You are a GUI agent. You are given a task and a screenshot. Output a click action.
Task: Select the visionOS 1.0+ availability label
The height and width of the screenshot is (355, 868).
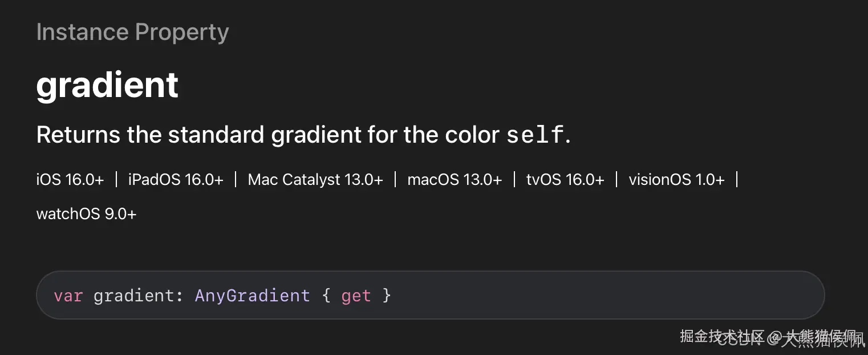click(676, 180)
